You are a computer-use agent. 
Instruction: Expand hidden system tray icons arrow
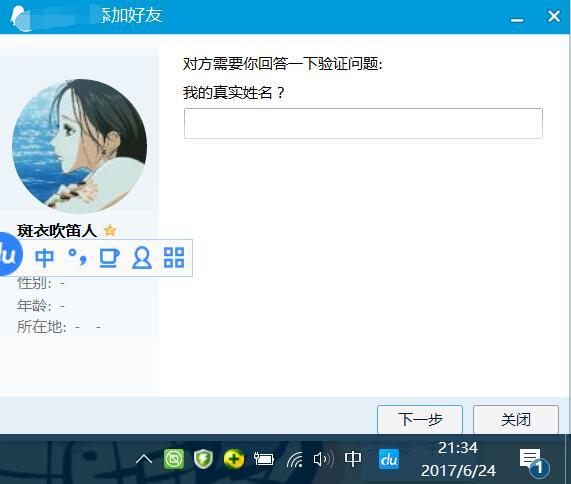click(144, 459)
